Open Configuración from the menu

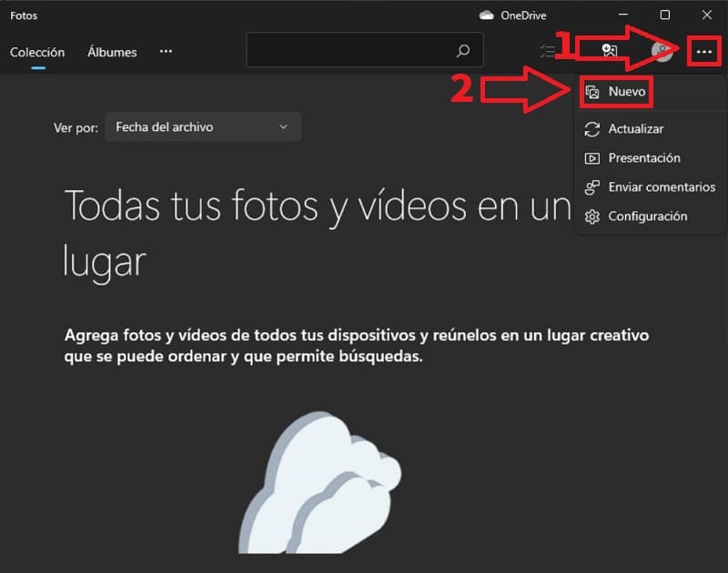[650, 216]
